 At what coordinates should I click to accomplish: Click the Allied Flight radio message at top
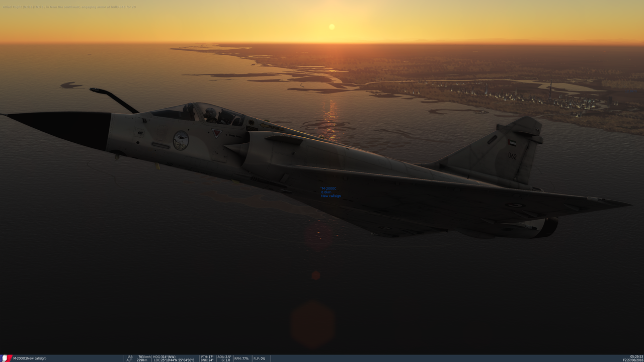(69, 7)
